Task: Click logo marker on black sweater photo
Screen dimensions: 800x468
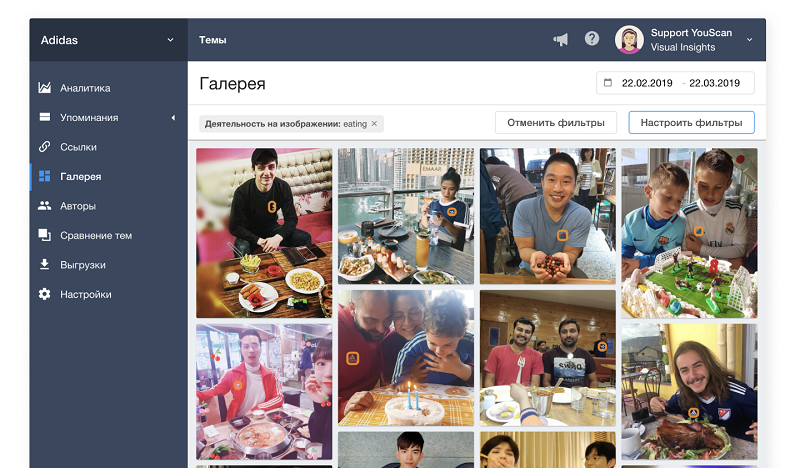Action: [272, 207]
